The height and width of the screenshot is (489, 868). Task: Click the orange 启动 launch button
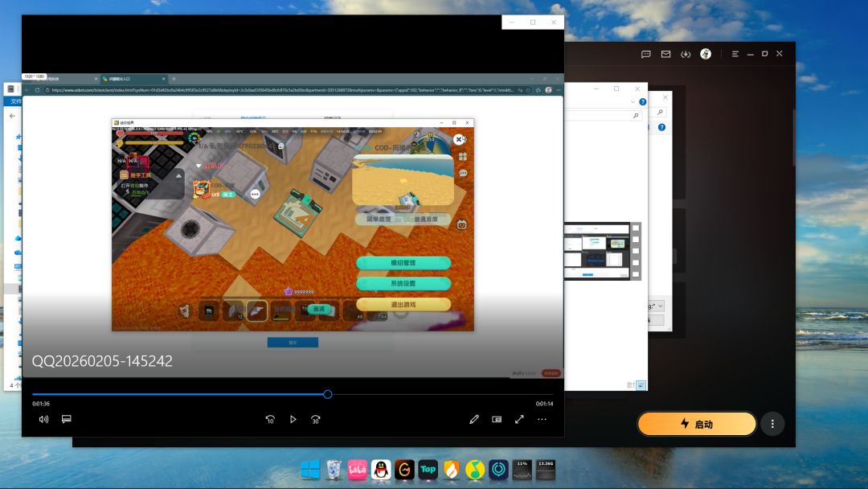click(x=696, y=424)
